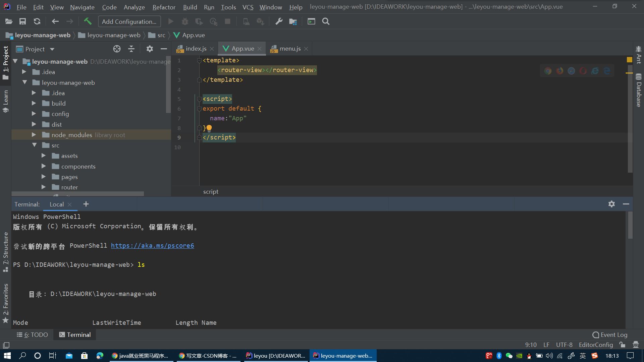
Task: Open the File menu
Action: [x=21, y=7]
